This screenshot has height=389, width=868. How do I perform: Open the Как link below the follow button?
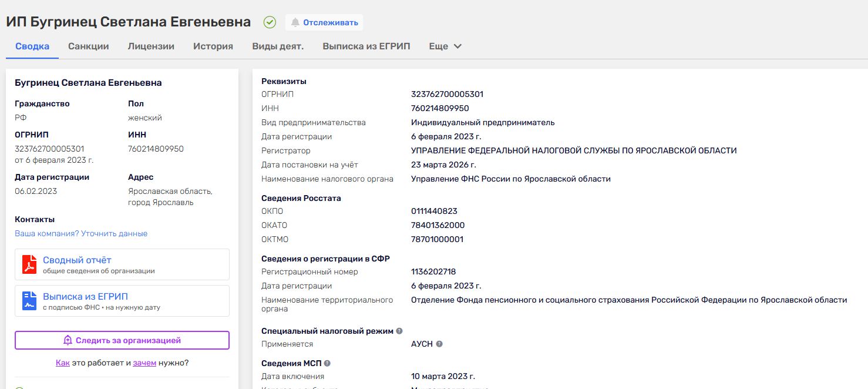[63, 363]
